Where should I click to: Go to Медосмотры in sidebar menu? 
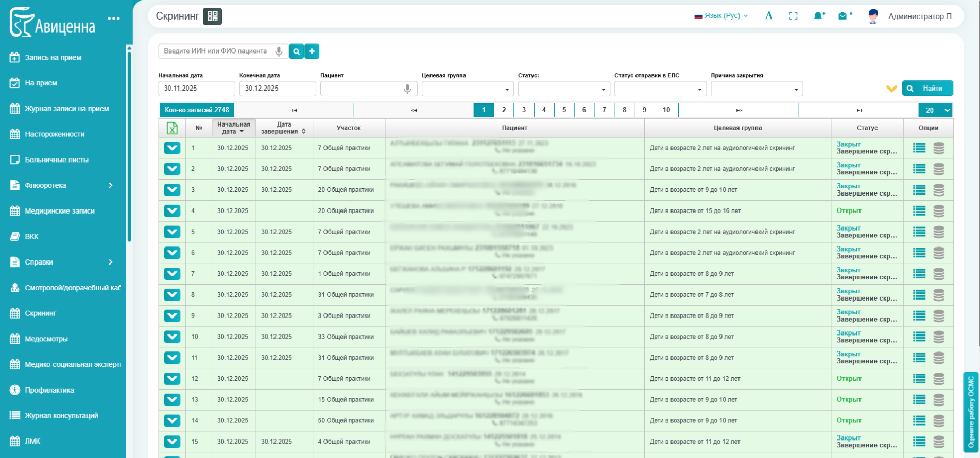(46, 339)
